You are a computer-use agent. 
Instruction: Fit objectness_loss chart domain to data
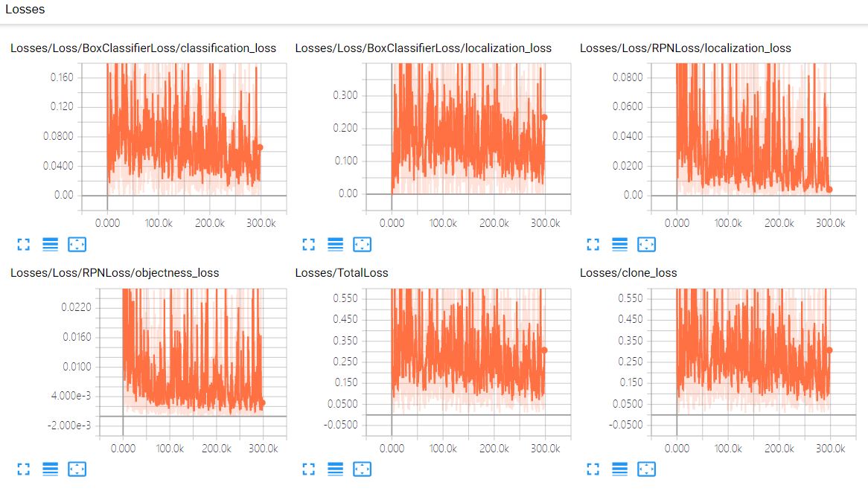tap(77, 469)
